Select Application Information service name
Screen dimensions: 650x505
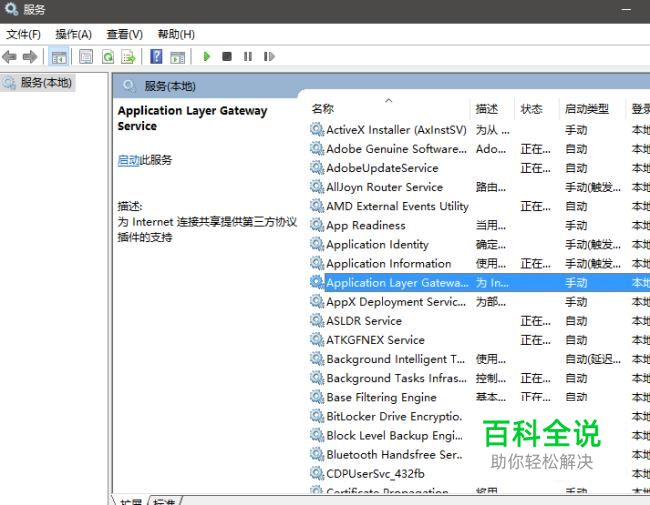coord(388,263)
